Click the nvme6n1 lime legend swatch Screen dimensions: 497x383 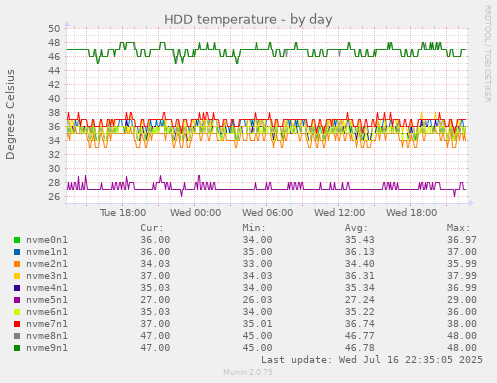point(17,312)
